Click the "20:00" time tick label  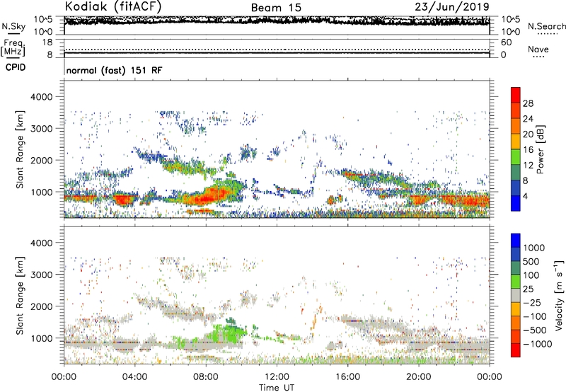[x=418, y=377]
